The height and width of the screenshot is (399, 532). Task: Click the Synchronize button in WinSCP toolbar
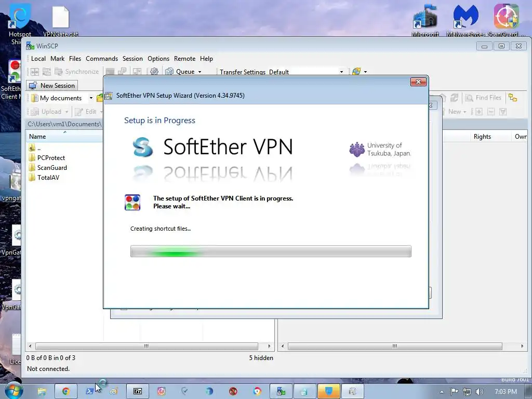(x=77, y=72)
